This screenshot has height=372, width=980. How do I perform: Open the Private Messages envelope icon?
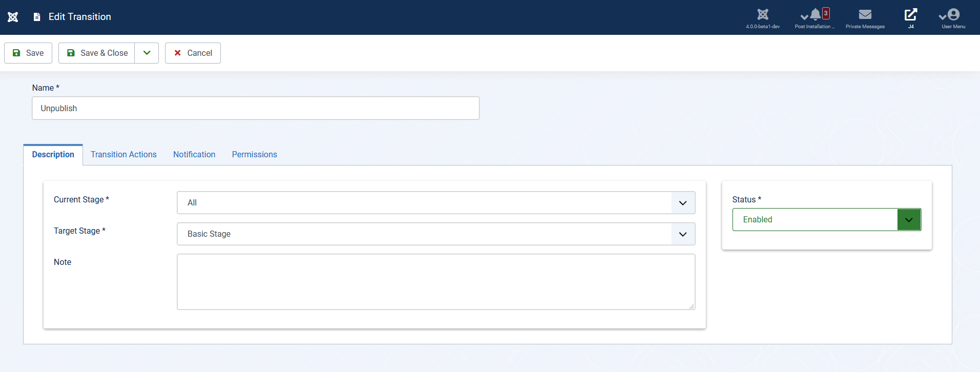tap(865, 14)
